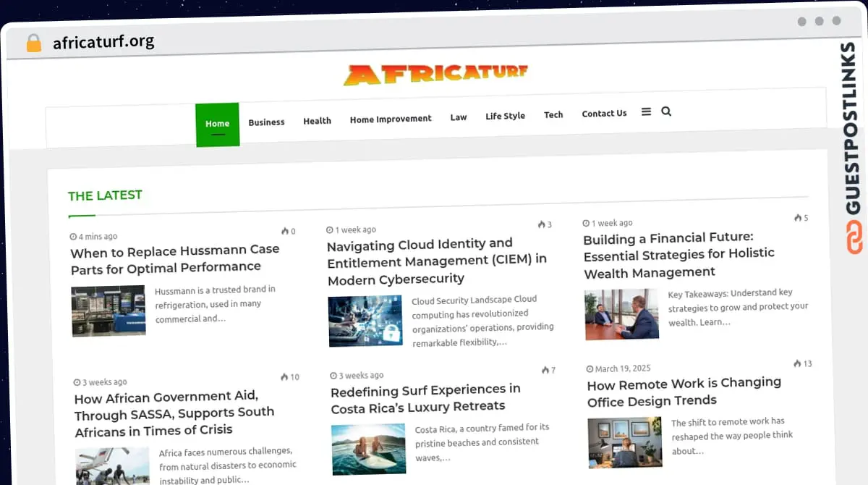
Task: Open the Hussmann Case Parts headline
Action: (x=174, y=258)
